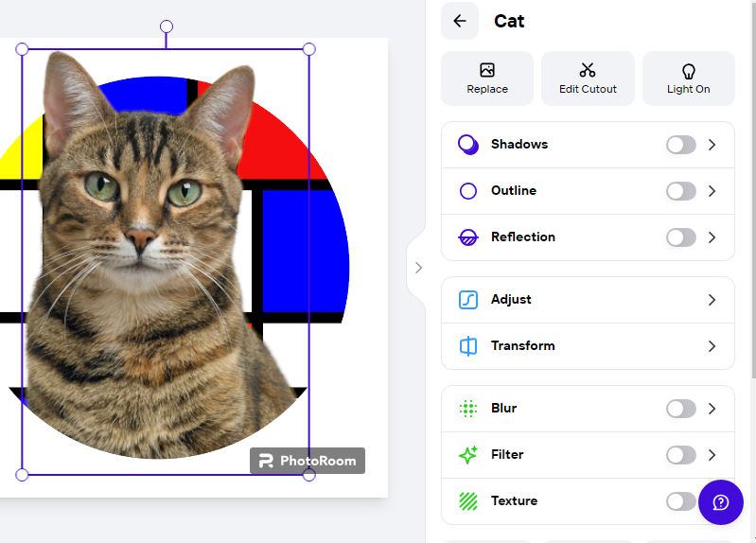The height and width of the screenshot is (543, 756).
Task: Click the Adjust curve icon
Action: point(468,300)
